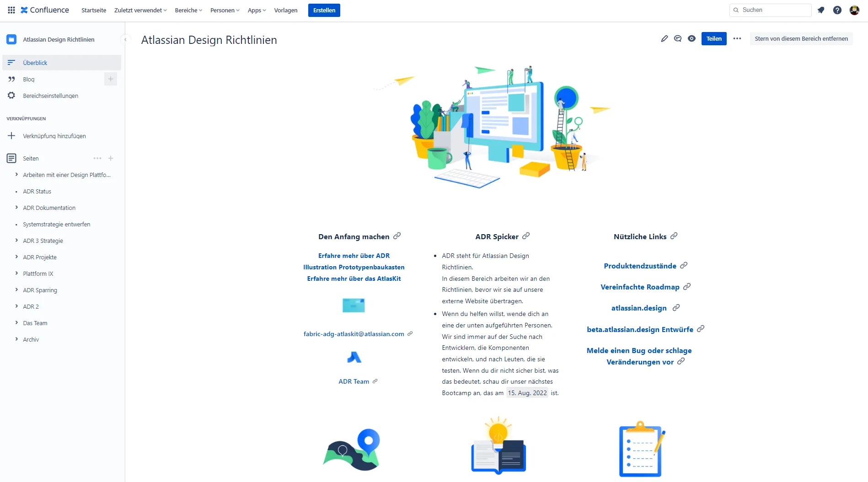Open the notifications bell icon
868x482 pixels.
[x=821, y=10]
